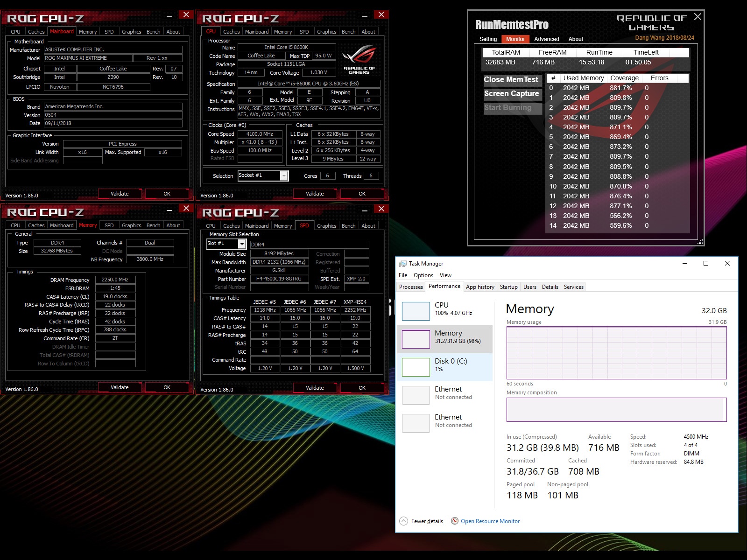Click Close MemTest button
This screenshot has width=747, height=560.
pos(512,80)
